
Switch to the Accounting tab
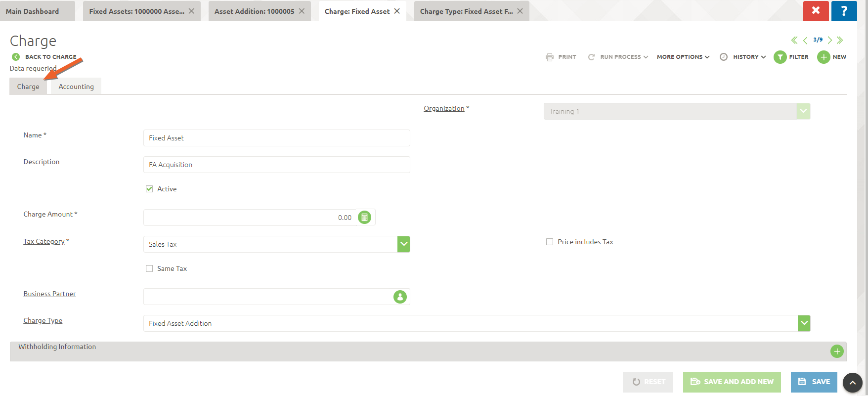pyautogui.click(x=76, y=87)
